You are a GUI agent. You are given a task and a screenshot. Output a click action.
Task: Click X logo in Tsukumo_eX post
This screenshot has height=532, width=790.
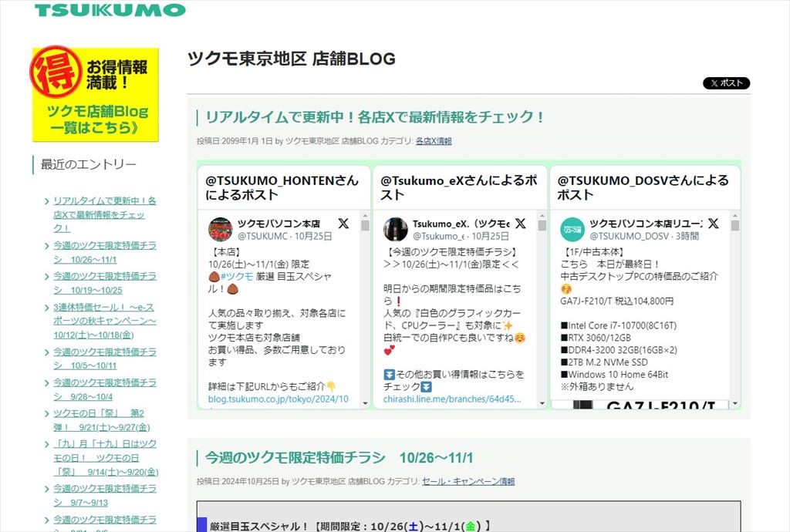(x=521, y=224)
